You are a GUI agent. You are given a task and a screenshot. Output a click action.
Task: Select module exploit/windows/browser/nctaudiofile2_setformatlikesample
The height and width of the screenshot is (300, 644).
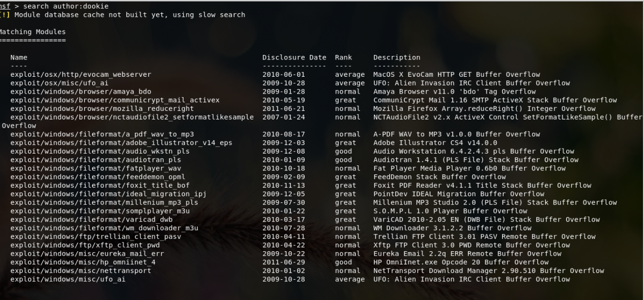click(132, 117)
